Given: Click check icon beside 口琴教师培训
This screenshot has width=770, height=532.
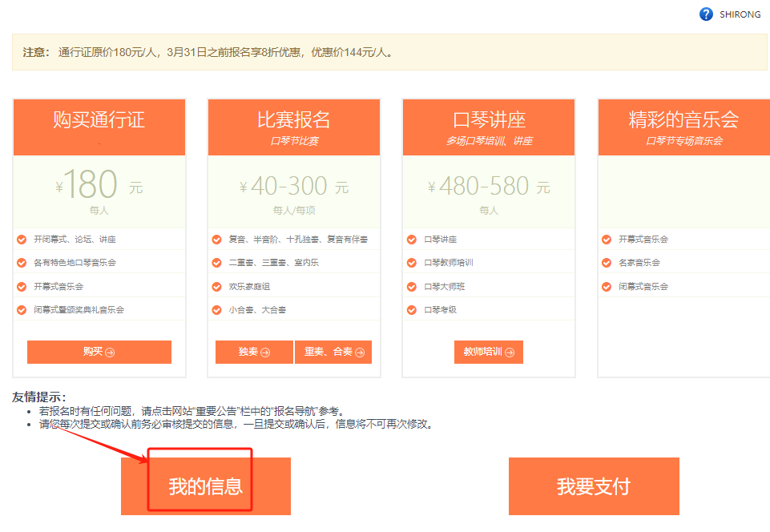Looking at the screenshot, I should point(412,263).
